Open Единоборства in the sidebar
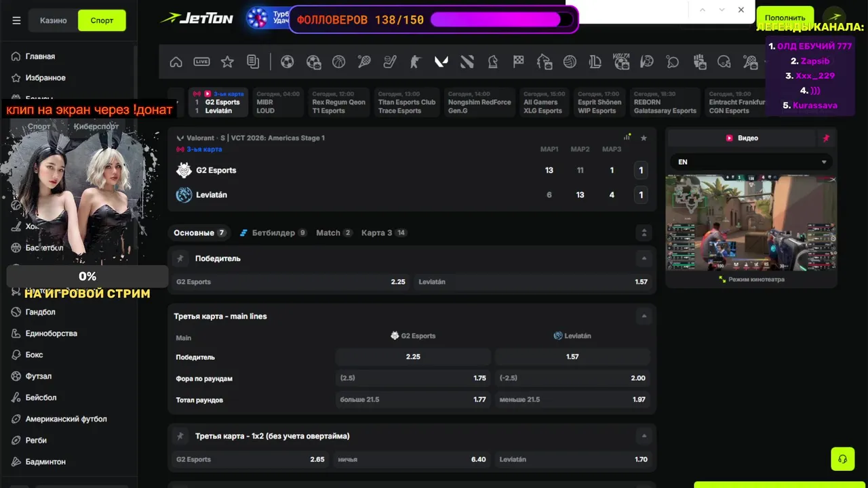Image resolution: width=868 pixels, height=488 pixels. coord(52,333)
